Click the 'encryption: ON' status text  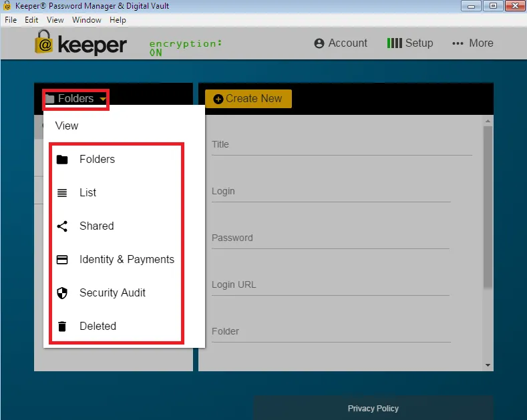[x=186, y=47]
